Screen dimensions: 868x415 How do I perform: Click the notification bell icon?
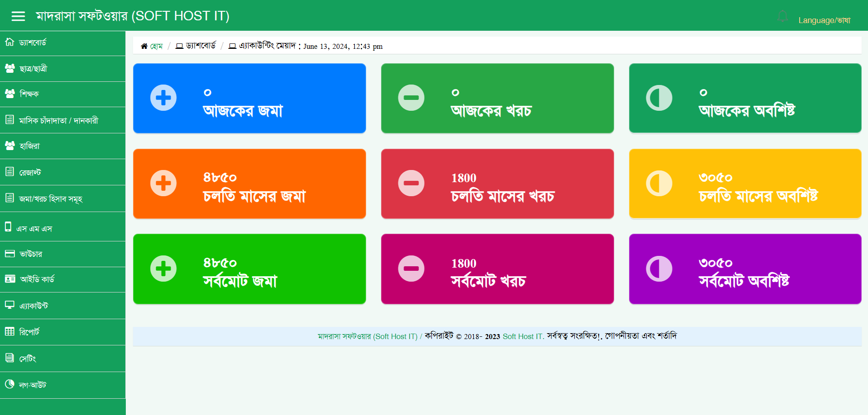[782, 17]
